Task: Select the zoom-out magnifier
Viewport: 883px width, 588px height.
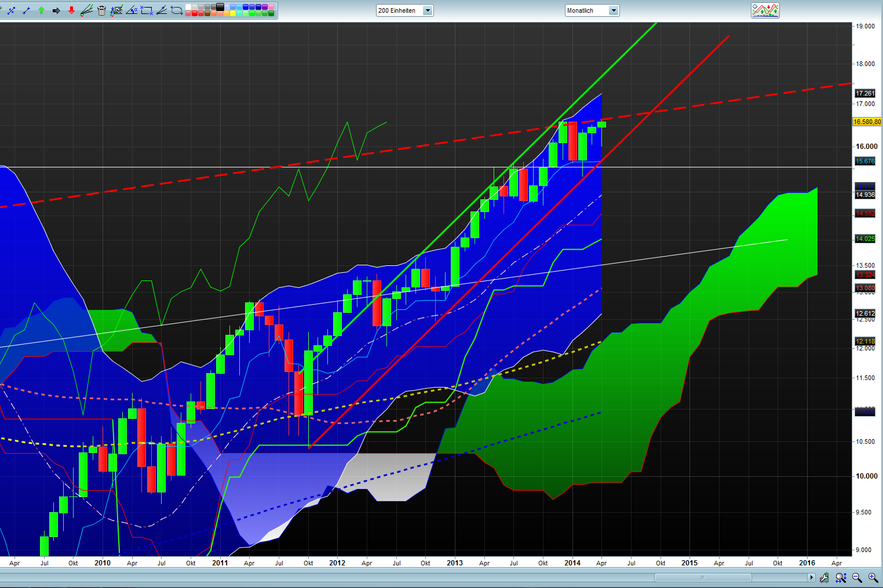Action: [x=857, y=577]
